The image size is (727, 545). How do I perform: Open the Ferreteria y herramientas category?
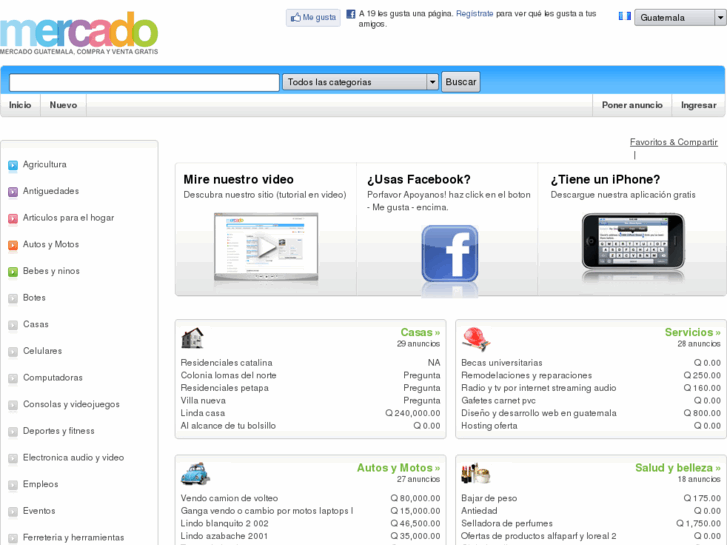pyautogui.click(x=73, y=538)
